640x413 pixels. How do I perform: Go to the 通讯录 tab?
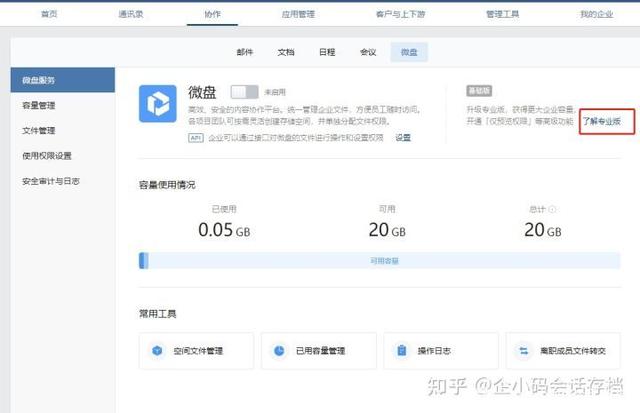[x=131, y=14]
